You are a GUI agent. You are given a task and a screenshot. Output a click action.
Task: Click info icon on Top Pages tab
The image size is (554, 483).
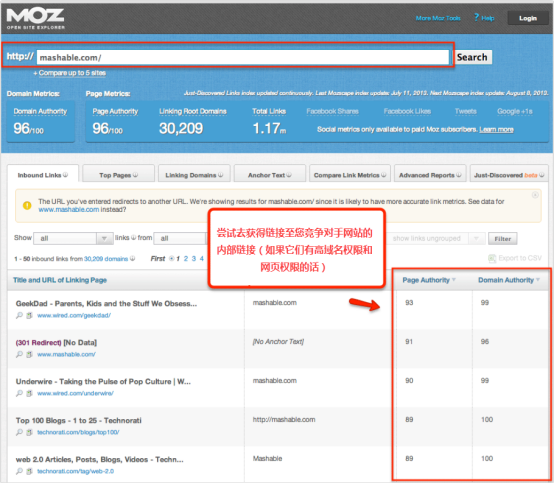point(135,175)
